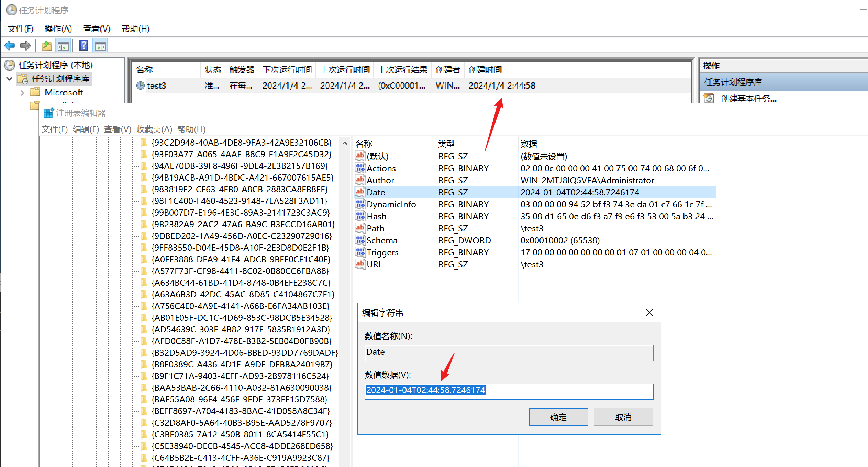Click the test3 task clock icon
Viewport: 868px width, 467px height.
point(141,86)
